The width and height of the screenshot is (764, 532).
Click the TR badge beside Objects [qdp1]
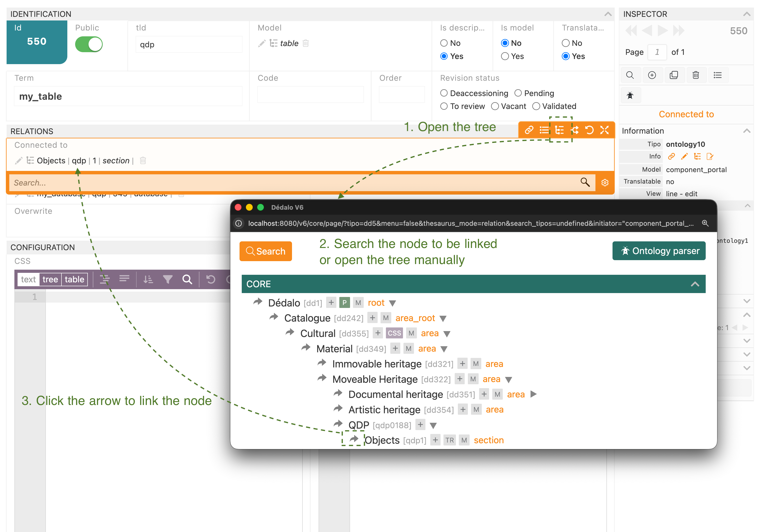(450, 440)
